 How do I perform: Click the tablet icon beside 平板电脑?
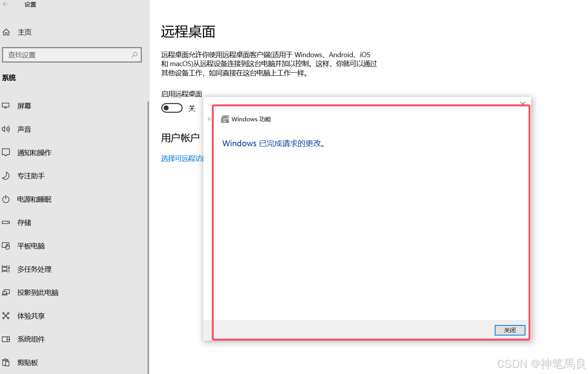[x=6, y=246]
